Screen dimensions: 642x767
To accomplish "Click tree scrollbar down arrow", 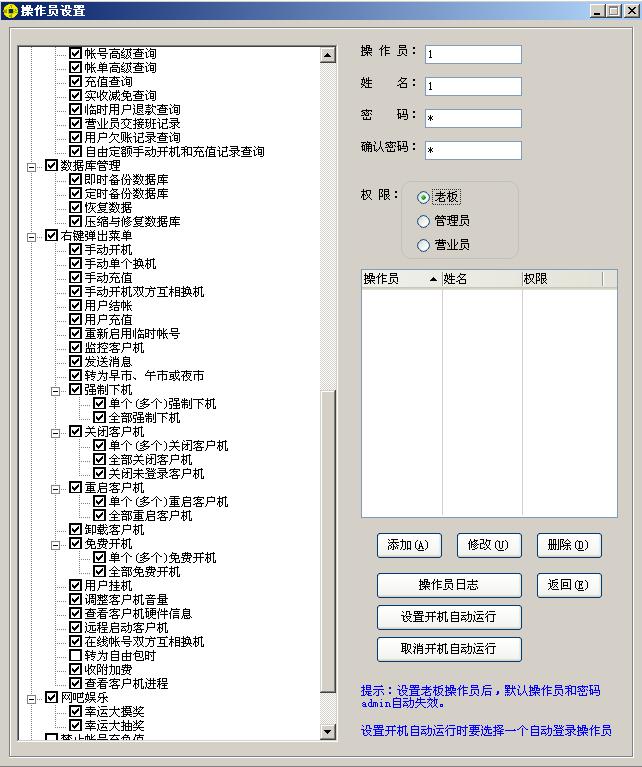I will point(328,732).
